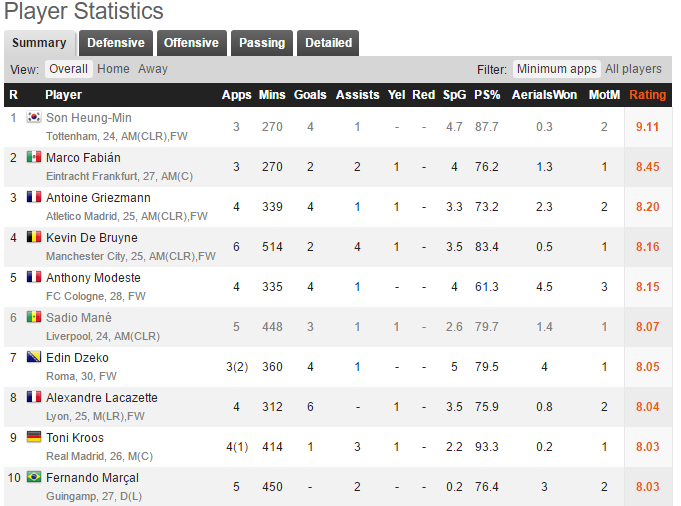Click the Germany flag beside Toni Kroos

[34, 437]
